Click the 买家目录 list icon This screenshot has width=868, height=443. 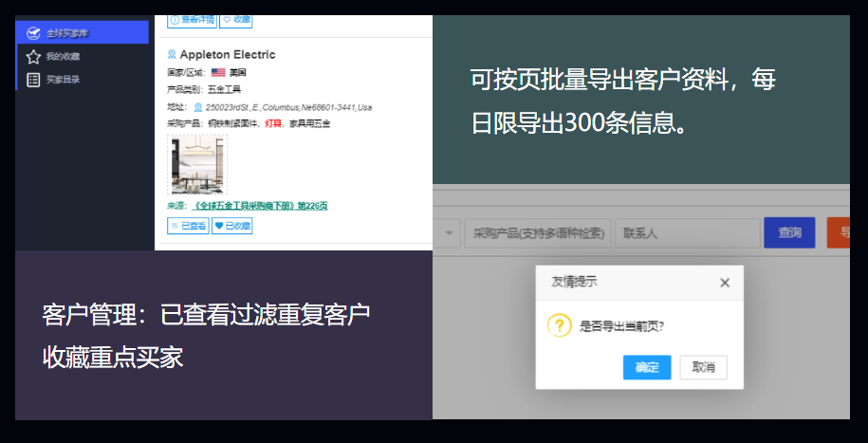point(33,80)
